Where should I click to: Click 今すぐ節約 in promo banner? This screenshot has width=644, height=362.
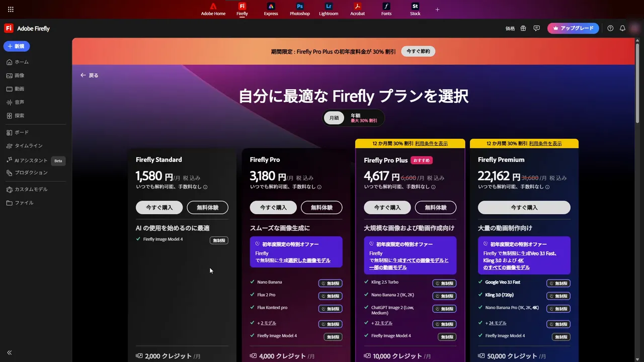point(418,51)
